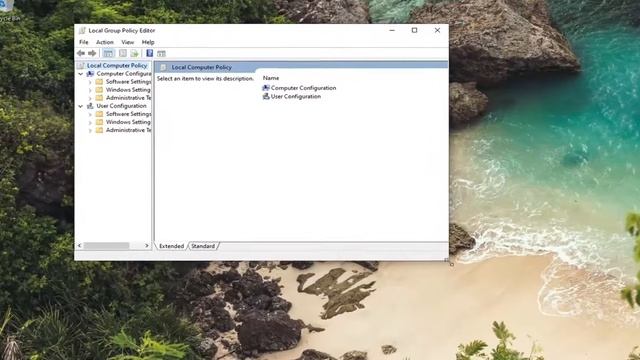Select User Configuration text in the Name list

(296, 96)
